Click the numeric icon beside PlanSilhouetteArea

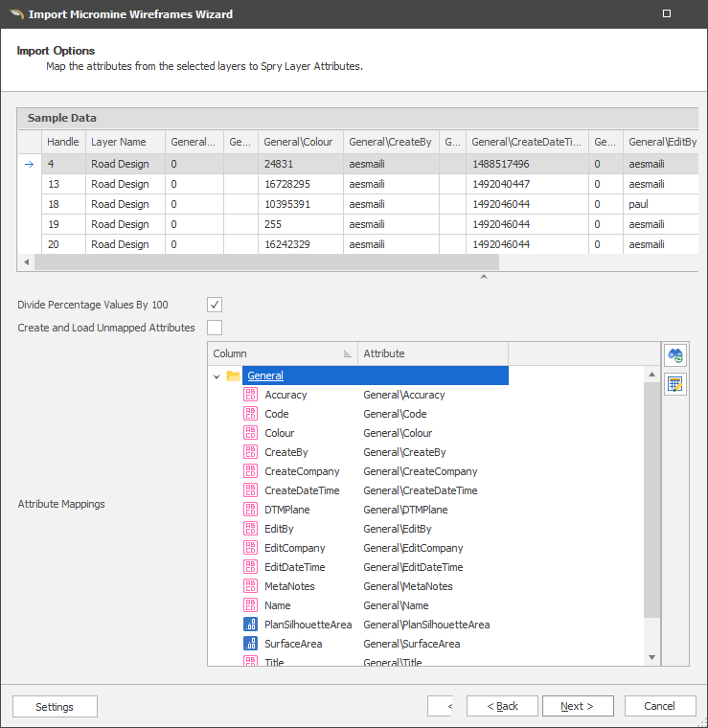point(250,625)
